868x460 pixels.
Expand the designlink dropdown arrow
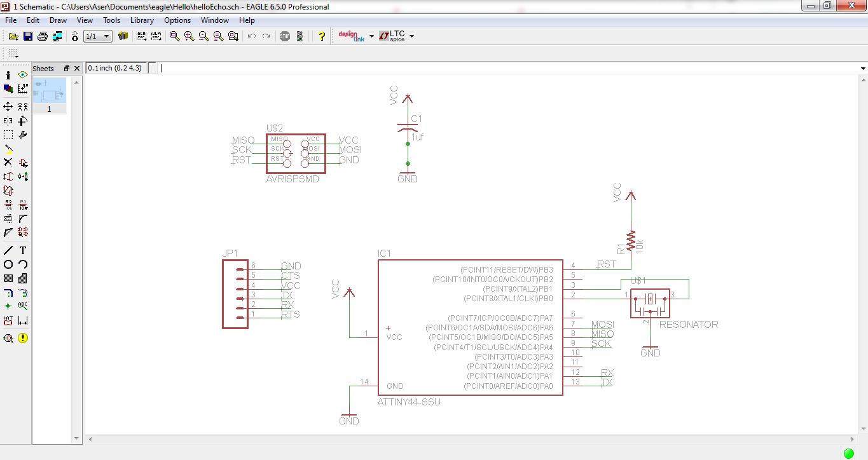(x=371, y=36)
